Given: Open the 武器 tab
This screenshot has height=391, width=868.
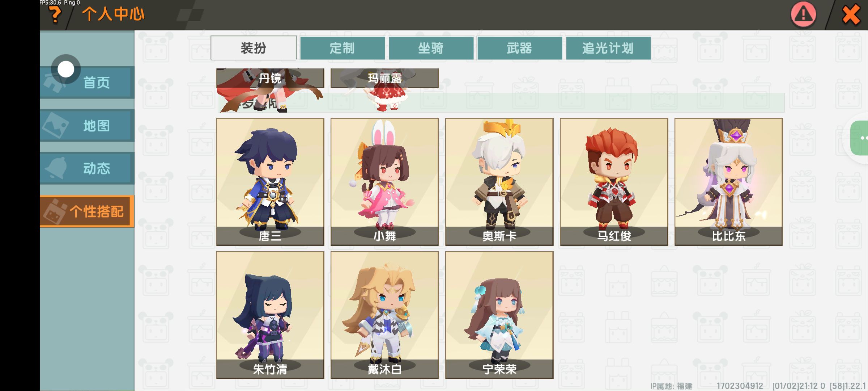Looking at the screenshot, I should pyautogui.click(x=520, y=48).
